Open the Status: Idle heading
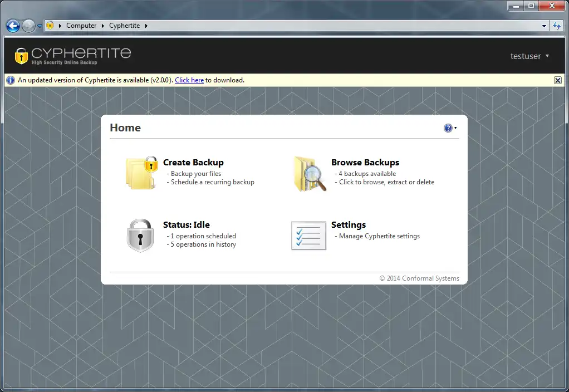The image size is (569, 392). (x=186, y=224)
